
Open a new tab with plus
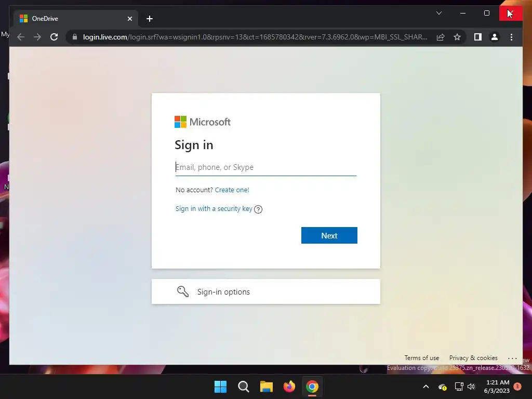coord(150,19)
